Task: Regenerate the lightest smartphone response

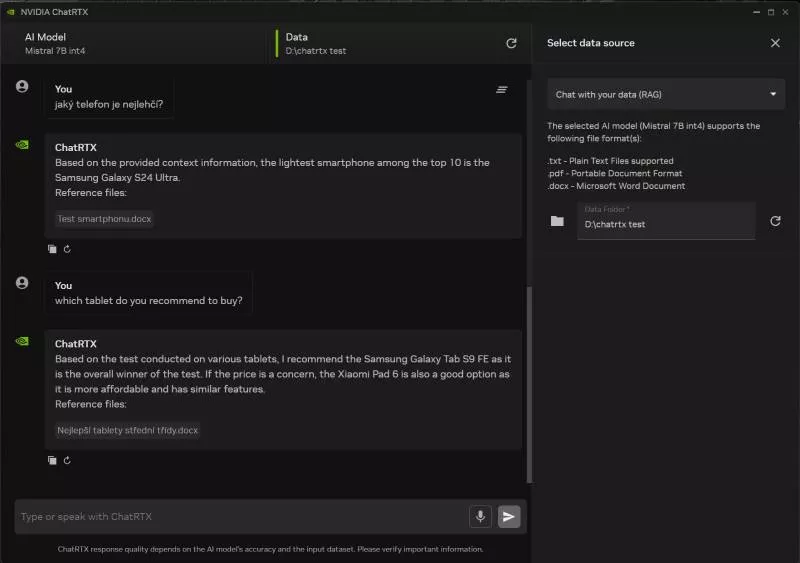Action: (x=67, y=249)
